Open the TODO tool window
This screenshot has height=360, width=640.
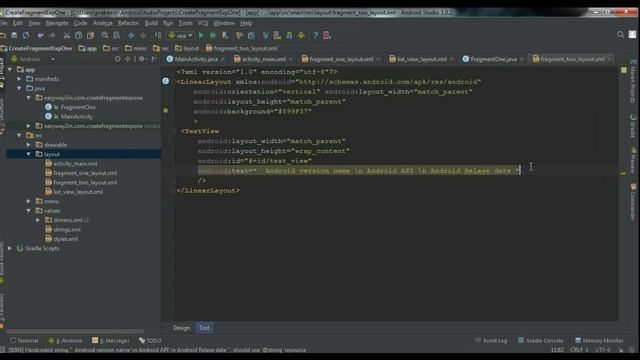pyautogui.click(x=150, y=340)
